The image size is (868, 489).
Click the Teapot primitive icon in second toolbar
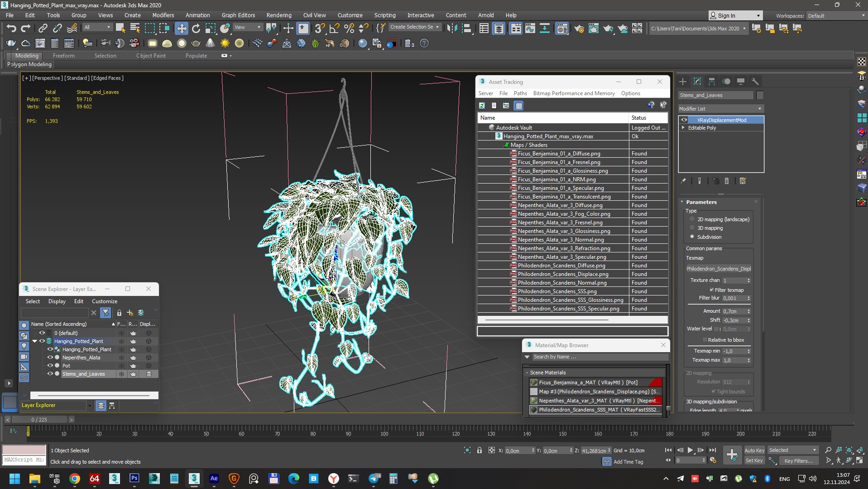pyautogui.click(x=196, y=44)
